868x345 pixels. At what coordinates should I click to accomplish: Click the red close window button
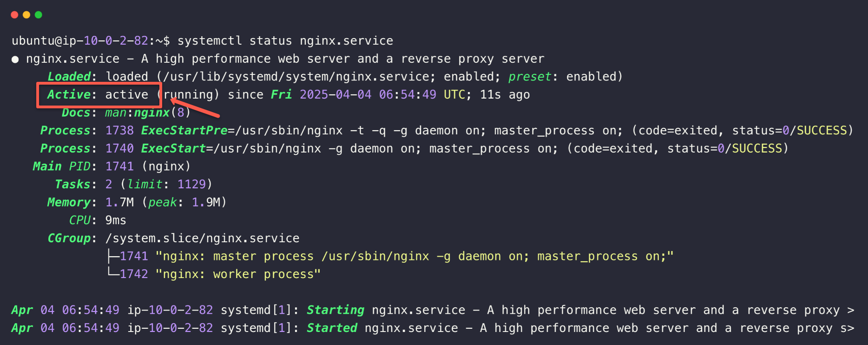pyautogui.click(x=14, y=15)
